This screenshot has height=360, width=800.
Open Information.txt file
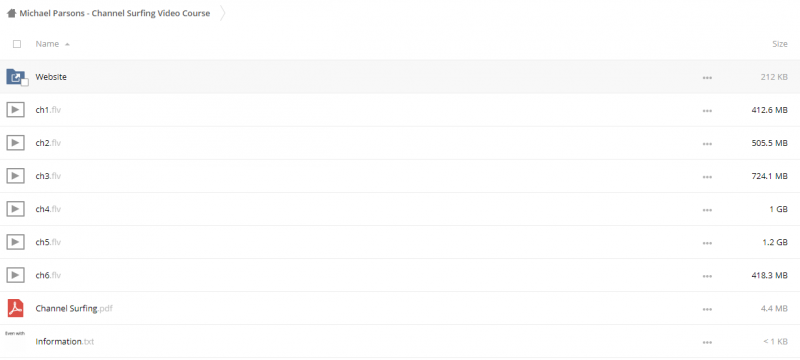[65, 342]
